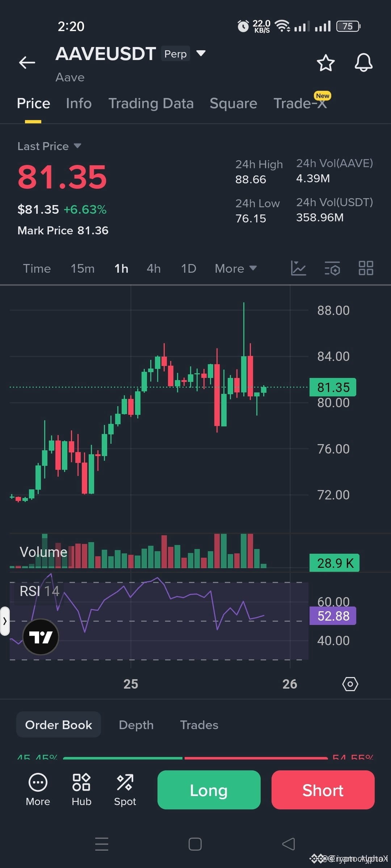The image size is (391, 868).
Task: Tap the Perp contract badge
Action: point(176,54)
